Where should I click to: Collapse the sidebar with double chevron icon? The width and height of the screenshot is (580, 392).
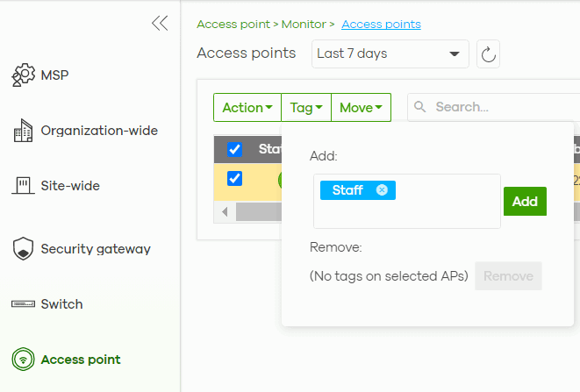(160, 24)
